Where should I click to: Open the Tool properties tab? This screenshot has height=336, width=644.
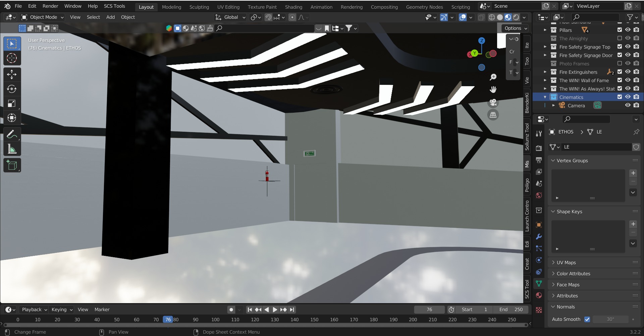[539, 133]
